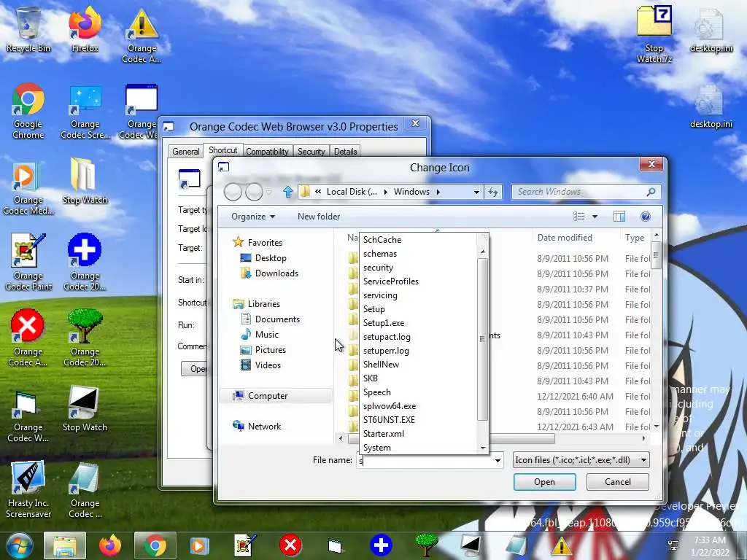
Task: Sort by the Date modified column header
Action: click(565, 238)
